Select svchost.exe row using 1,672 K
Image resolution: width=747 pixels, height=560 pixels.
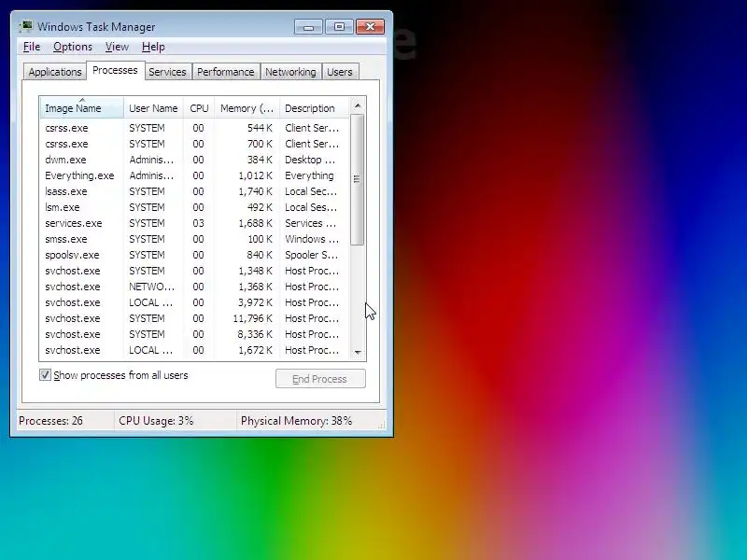194,350
